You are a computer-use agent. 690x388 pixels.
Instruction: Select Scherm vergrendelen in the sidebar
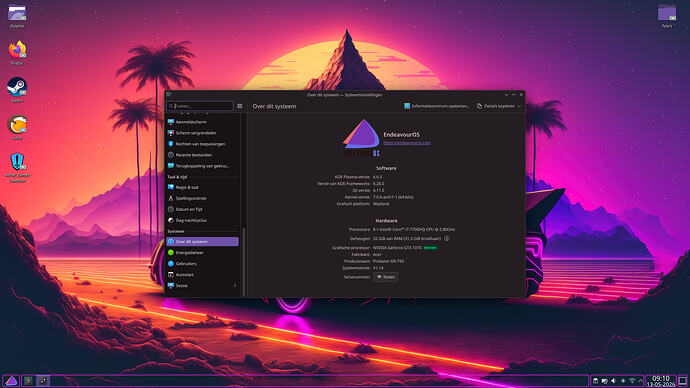click(x=202, y=133)
